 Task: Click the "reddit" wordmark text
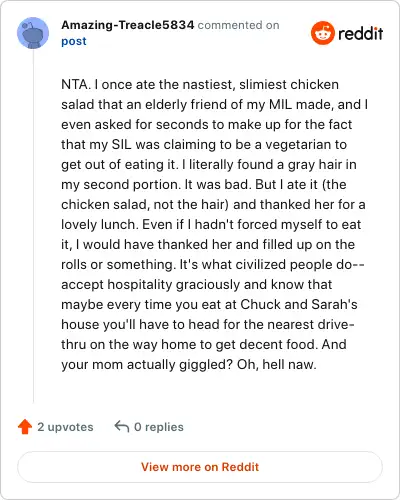pyautogui.click(x=360, y=34)
